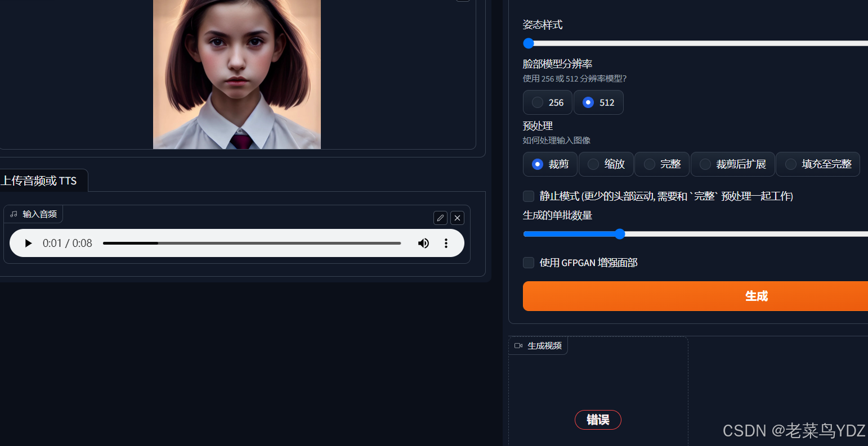Open audio player more options menu

coord(446,243)
